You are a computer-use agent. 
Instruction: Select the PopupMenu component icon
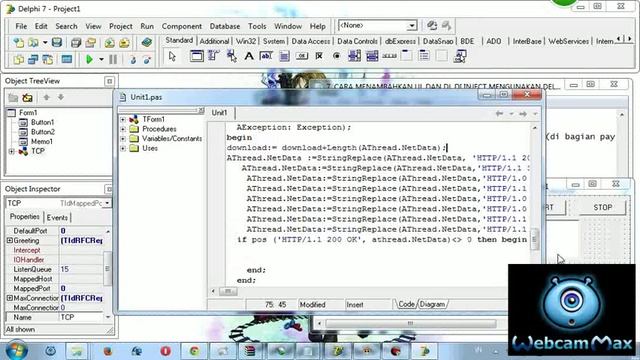pyautogui.click(x=231, y=56)
